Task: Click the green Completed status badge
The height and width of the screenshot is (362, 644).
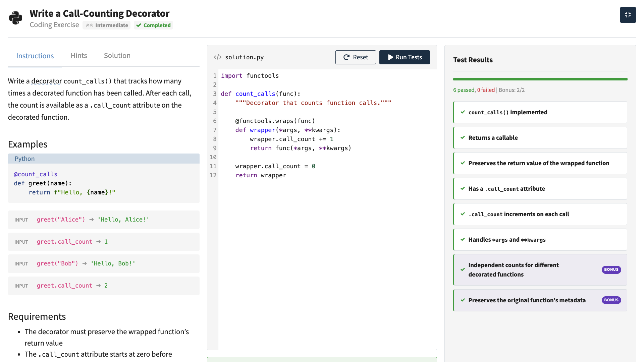Action: 154,25
